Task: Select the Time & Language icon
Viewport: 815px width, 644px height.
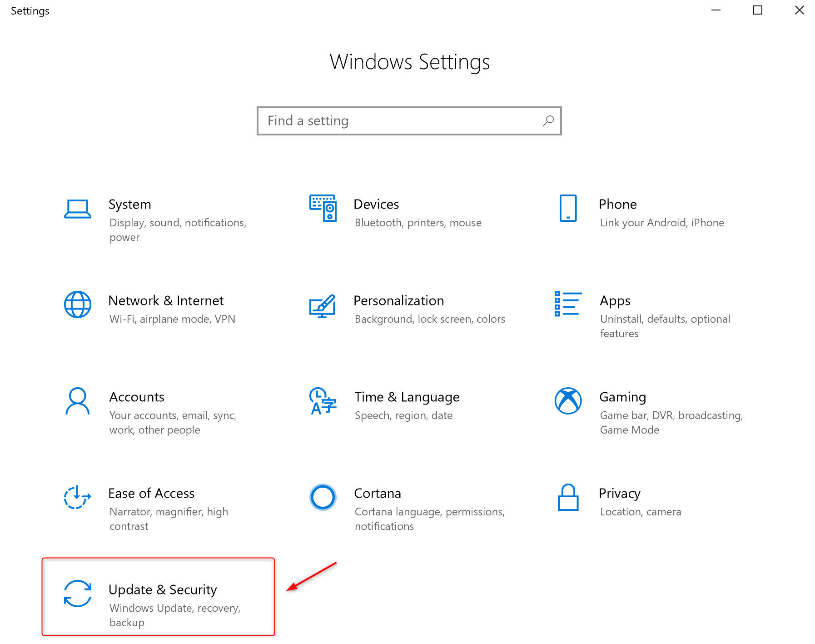Action: (x=323, y=401)
